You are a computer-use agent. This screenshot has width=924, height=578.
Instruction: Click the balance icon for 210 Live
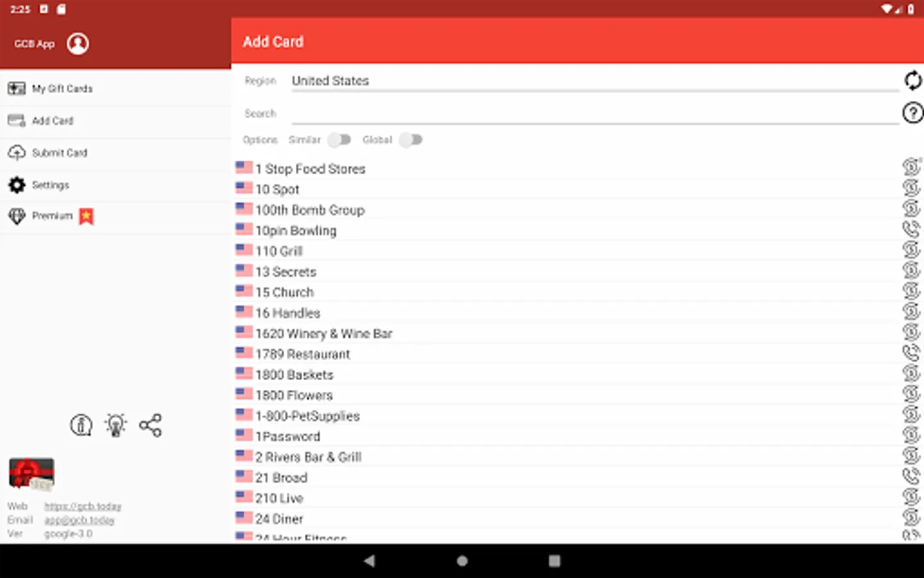click(x=911, y=496)
